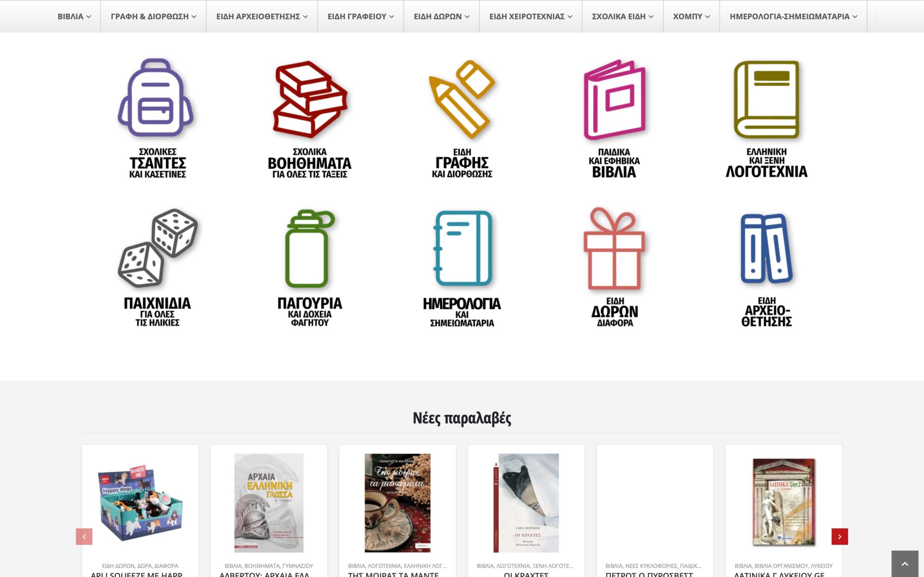Open the ΛΑΤΙΝΙΚΑ Gen Z book thumbnail
This screenshot has width=924, height=577.
coord(784,502)
